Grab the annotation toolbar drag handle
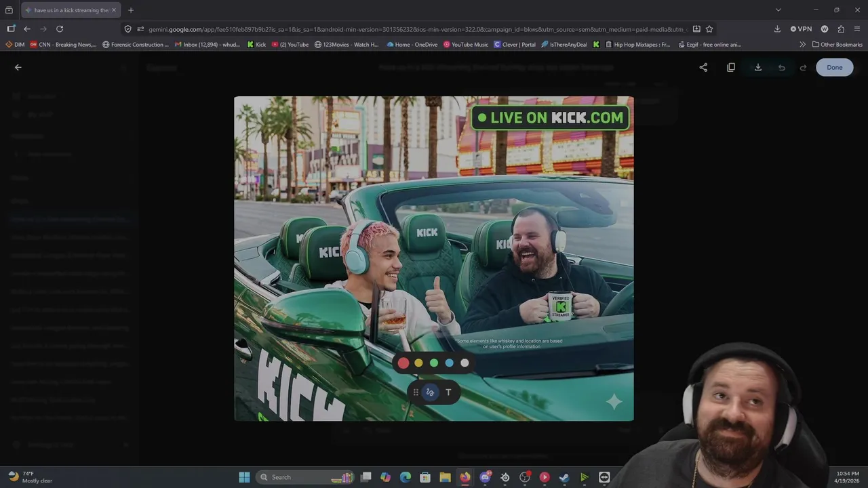Screen dimensions: 868x488 pos(416,392)
